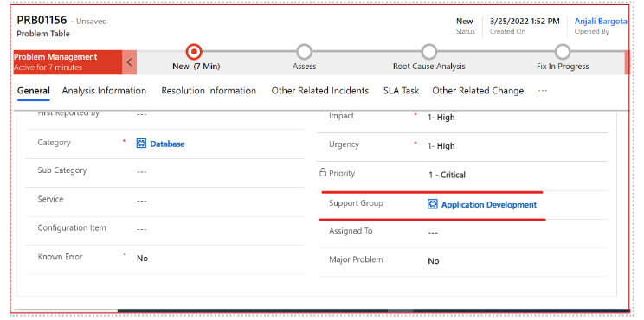Click the Priority value 1 - Critical
This screenshot has height=320, width=644.
coord(447,175)
